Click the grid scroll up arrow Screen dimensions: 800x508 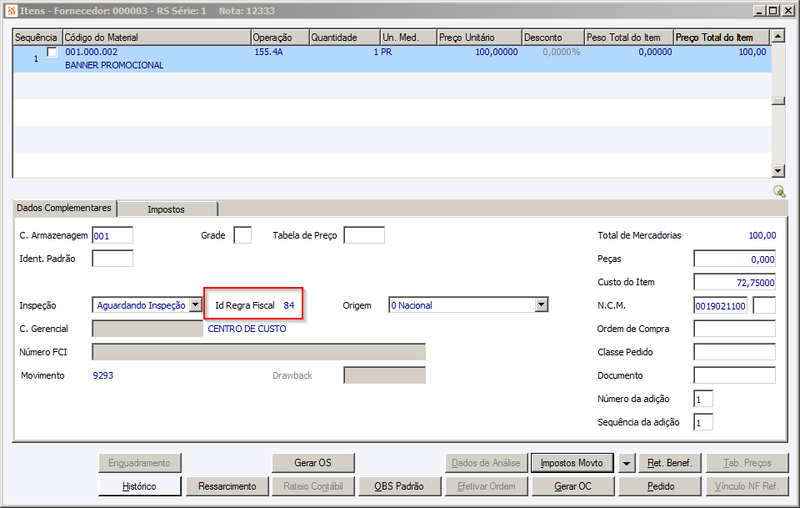(778, 36)
